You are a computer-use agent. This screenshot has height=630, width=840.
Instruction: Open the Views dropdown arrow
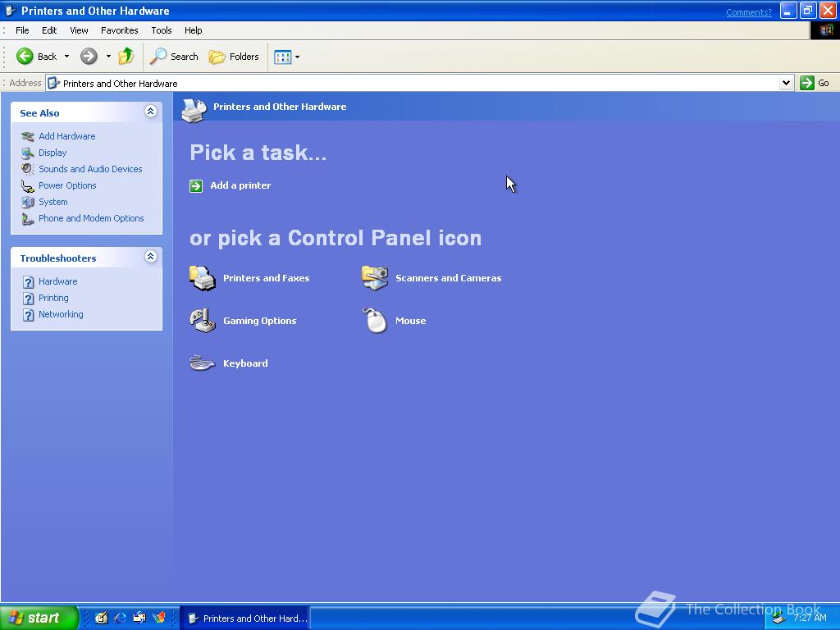tap(297, 57)
